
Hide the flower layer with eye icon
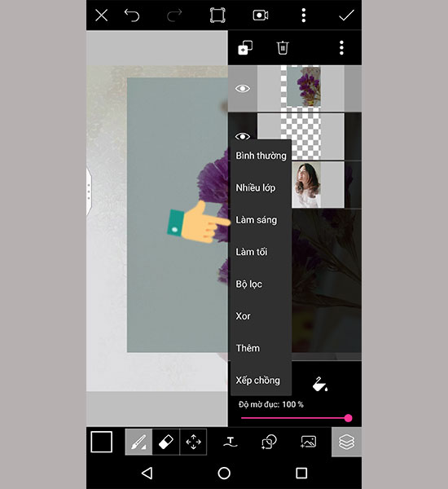243,89
